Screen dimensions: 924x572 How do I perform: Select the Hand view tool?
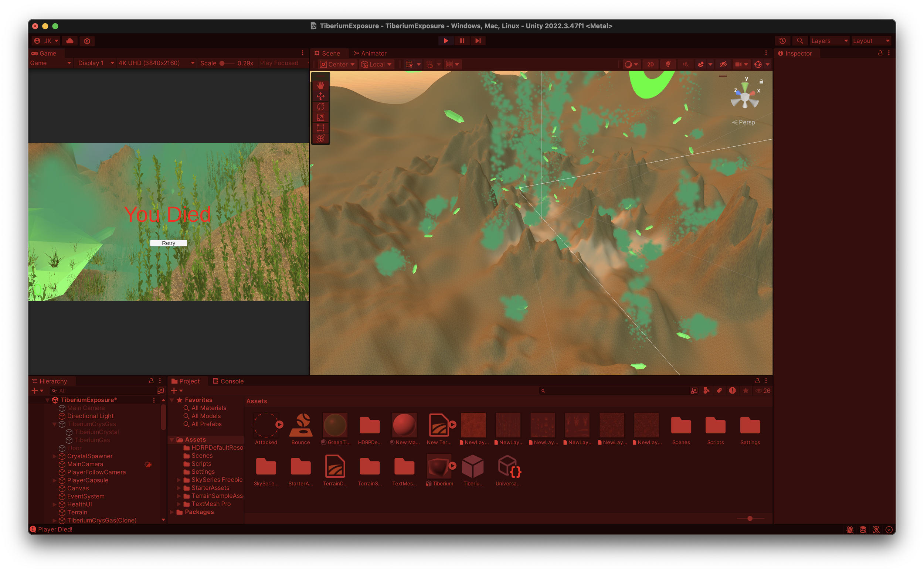[x=320, y=85]
